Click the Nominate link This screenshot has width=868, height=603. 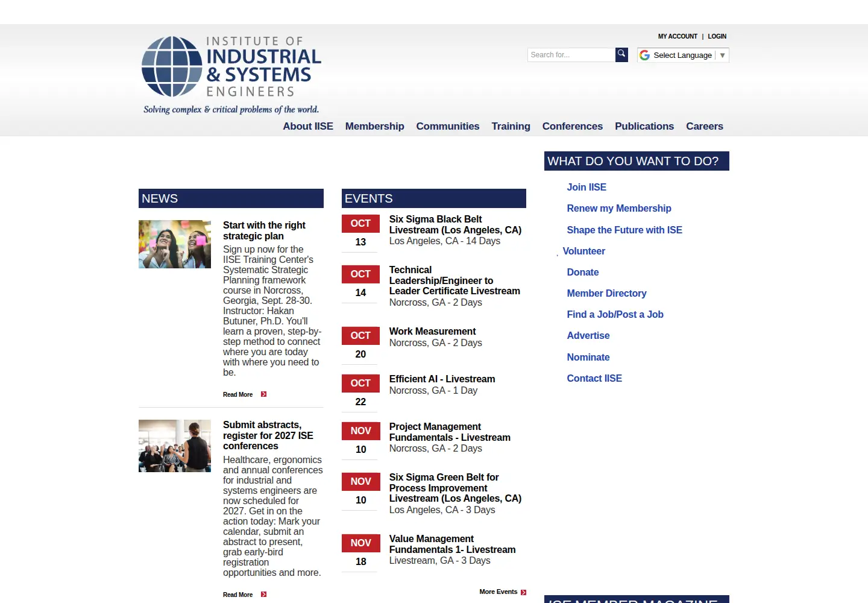588,357
